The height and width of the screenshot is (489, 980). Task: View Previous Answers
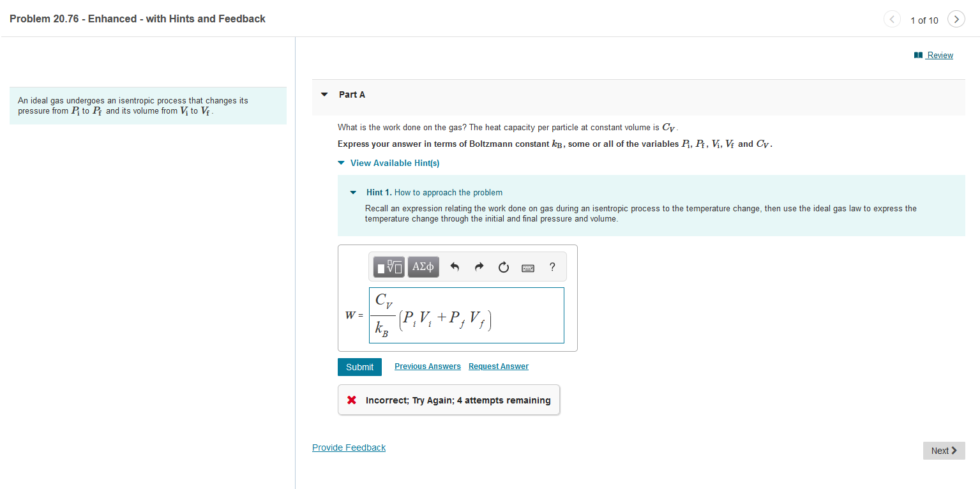(427, 366)
